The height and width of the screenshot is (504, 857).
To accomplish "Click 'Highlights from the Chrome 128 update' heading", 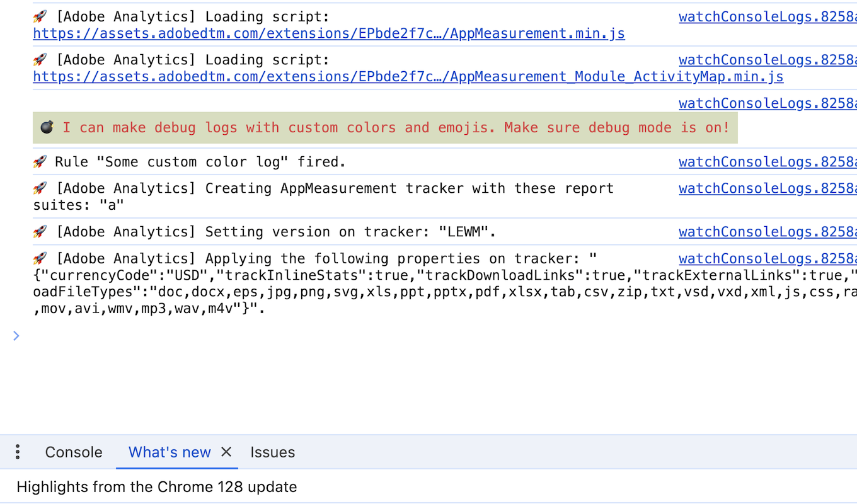I will (x=157, y=487).
